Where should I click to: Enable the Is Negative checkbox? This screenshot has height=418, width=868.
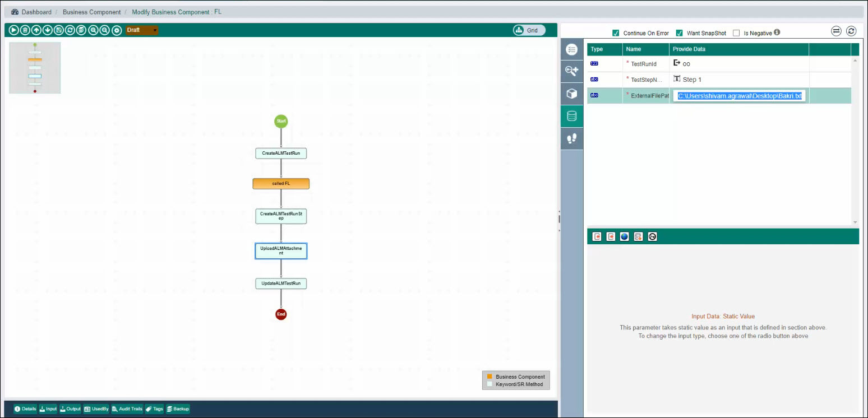click(736, 33)
